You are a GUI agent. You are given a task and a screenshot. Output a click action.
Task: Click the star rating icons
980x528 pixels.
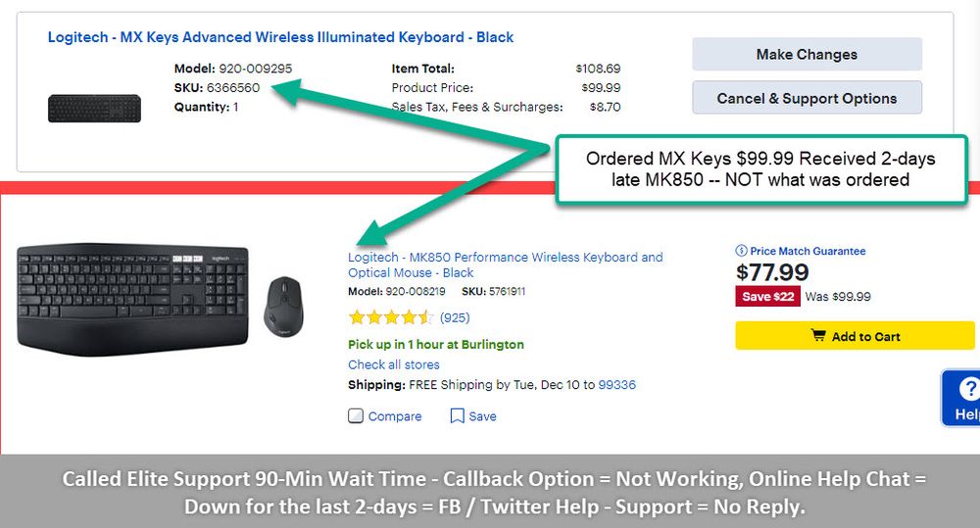click(390, 317)
